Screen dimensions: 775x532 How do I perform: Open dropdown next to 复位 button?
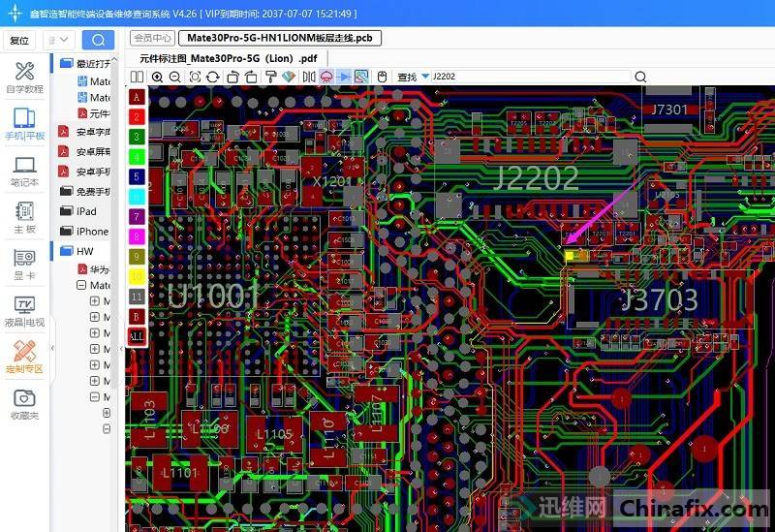pyautogui.click(x=59, y=40)
